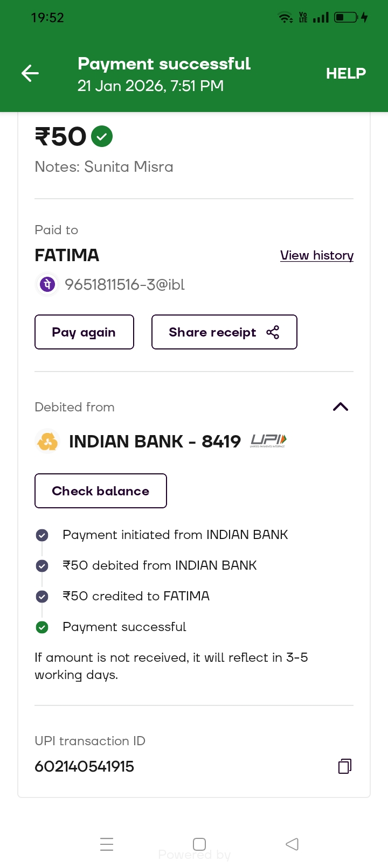The width and height of the screenshot is (388, 868).
Task: Open HELP from the header
Action: coord(345,73)
